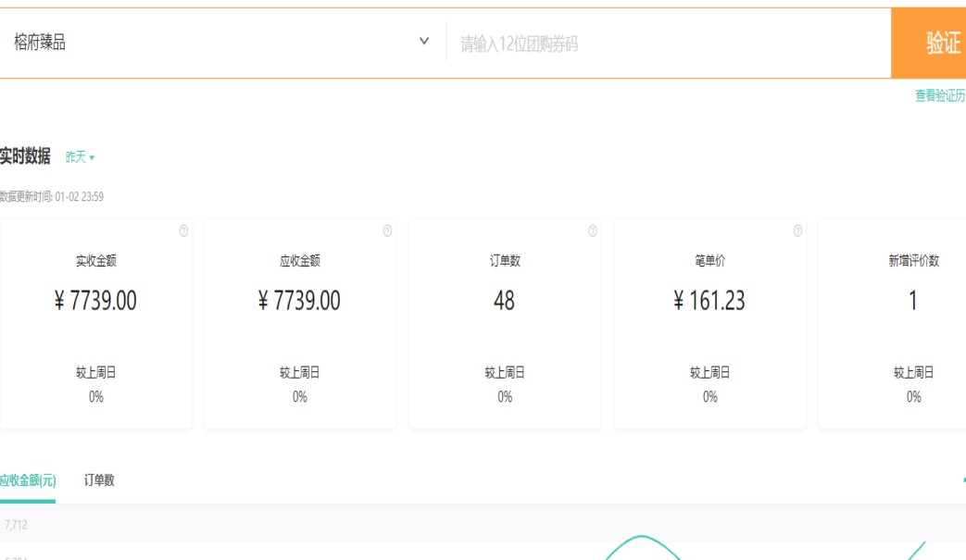Click the ¥161.23 value in 笔单价 card
This screenshot has height=560, width=966.
pyautogui.click(x=709, y=301)
